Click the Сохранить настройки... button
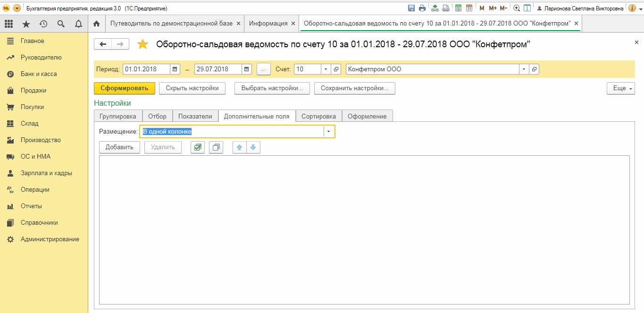 pos(355,88)
